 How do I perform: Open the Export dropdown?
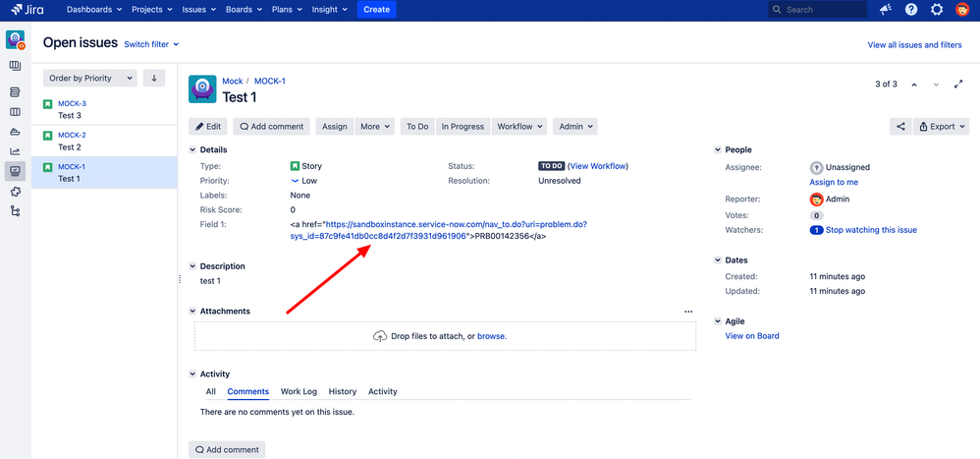tap(942, 127)
